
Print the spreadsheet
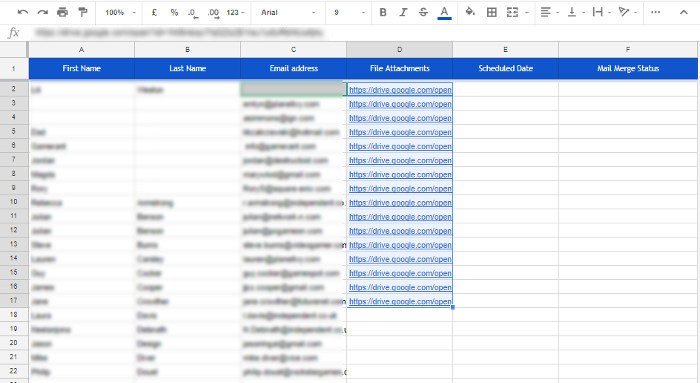click(62, 12)
